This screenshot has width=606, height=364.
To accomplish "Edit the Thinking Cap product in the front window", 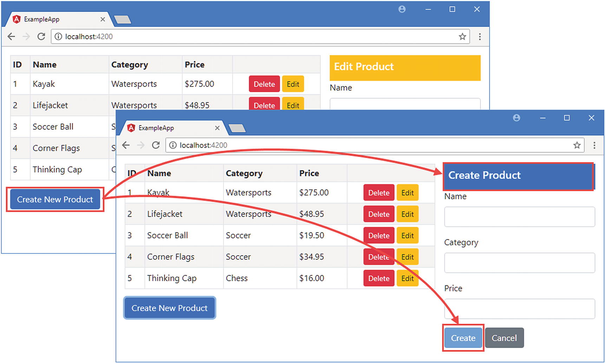I will tap(408, 278).
